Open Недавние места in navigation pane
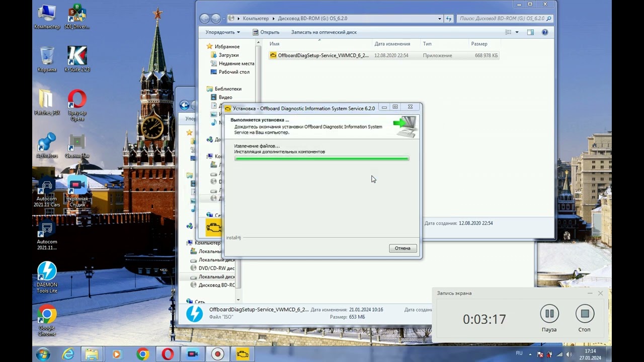 coord(231,63)
